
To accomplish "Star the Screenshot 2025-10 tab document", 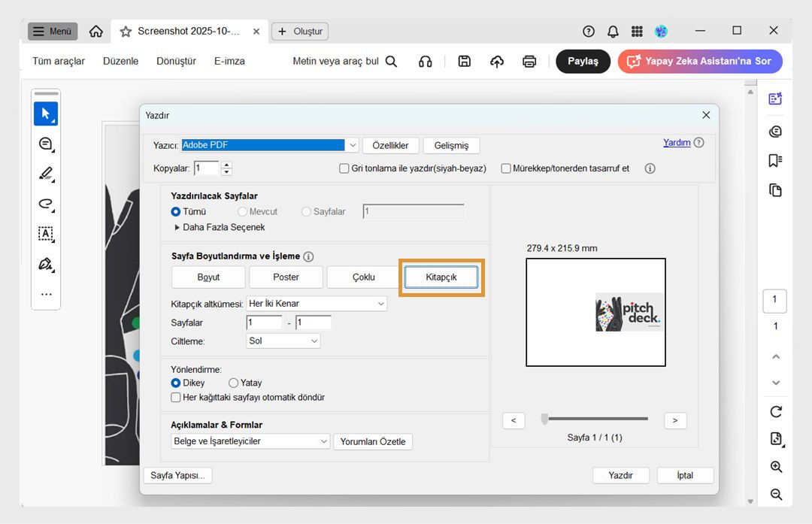I will (126, 32).
